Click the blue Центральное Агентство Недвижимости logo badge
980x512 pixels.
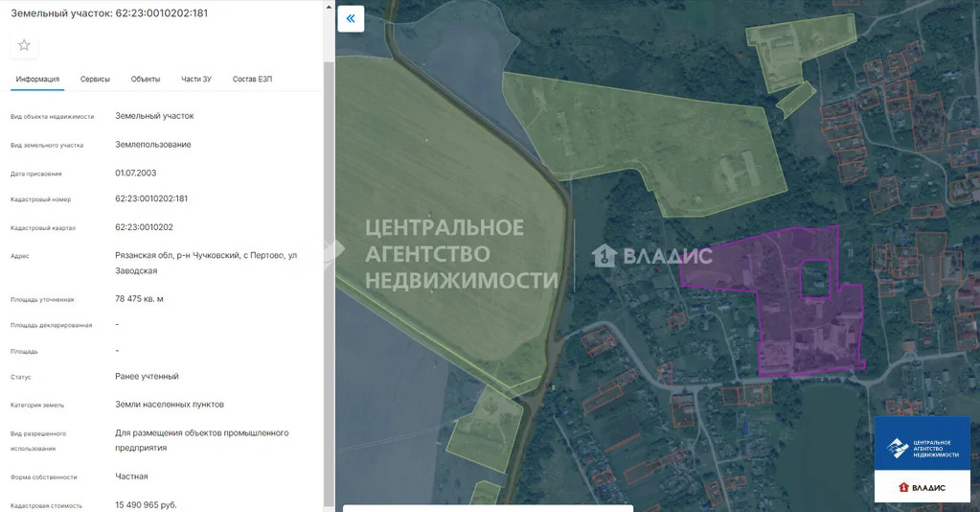[922, 448]
